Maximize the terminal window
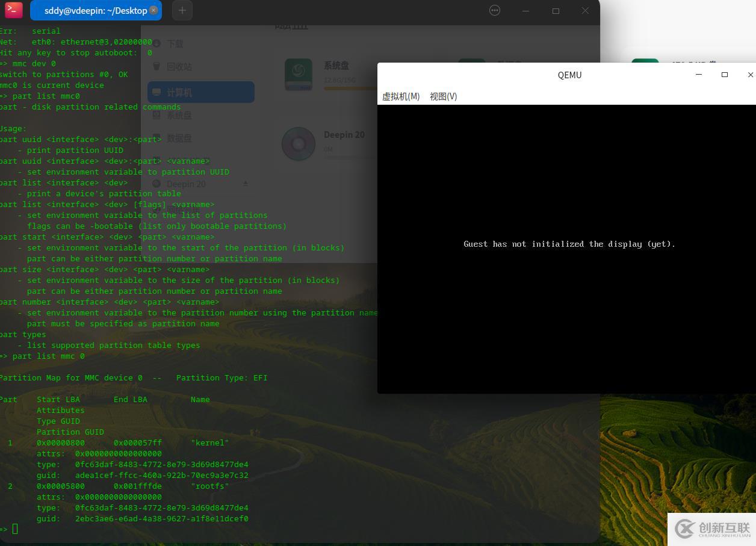Viewport: 756px width, 546px height. click(556, 11)
